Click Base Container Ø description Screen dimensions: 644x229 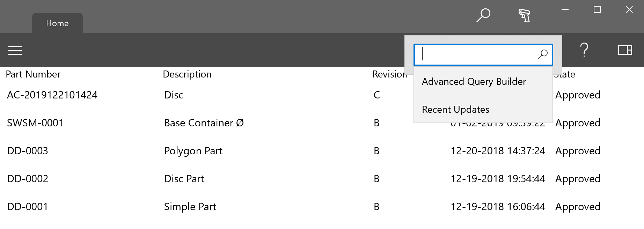pyautogui.click(x=204, y=123)
